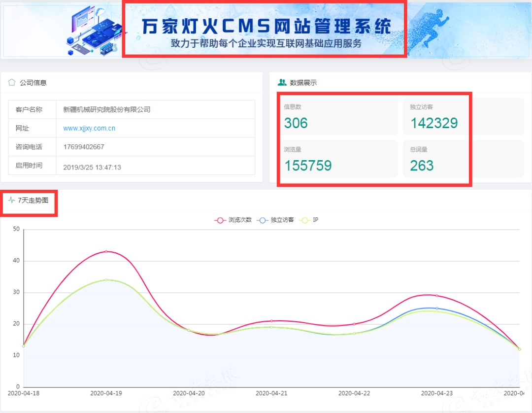Click the 2020-04-21 x-axis date label

pos(271,393)
